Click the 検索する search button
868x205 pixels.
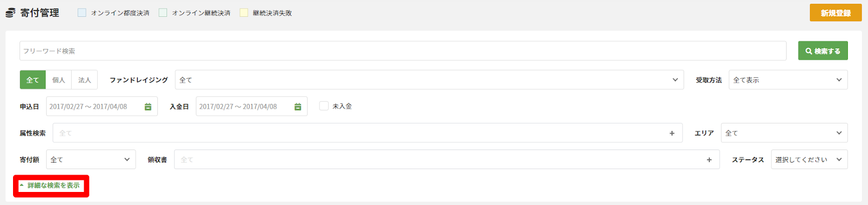click(822, 51)
